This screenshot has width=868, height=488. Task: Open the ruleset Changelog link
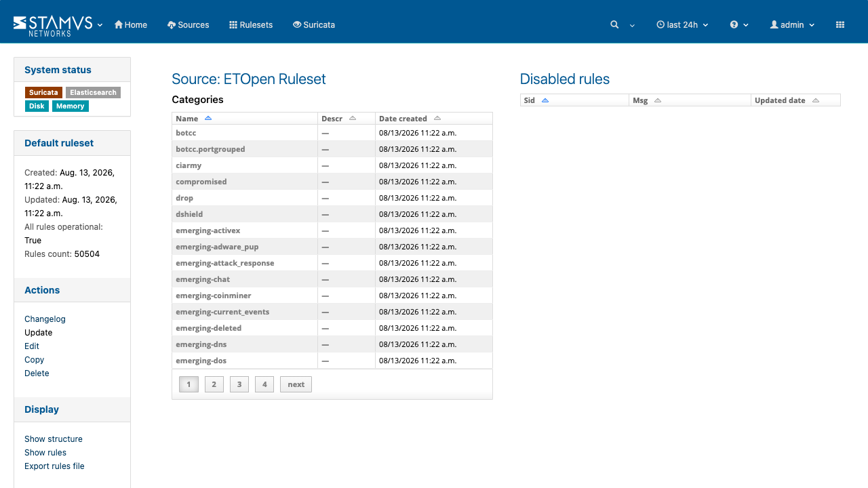45,319
